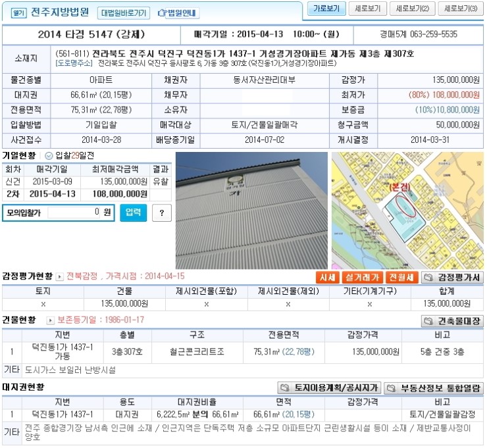
Task: View the building exterior photo
Action: click(x=251, y=211)
